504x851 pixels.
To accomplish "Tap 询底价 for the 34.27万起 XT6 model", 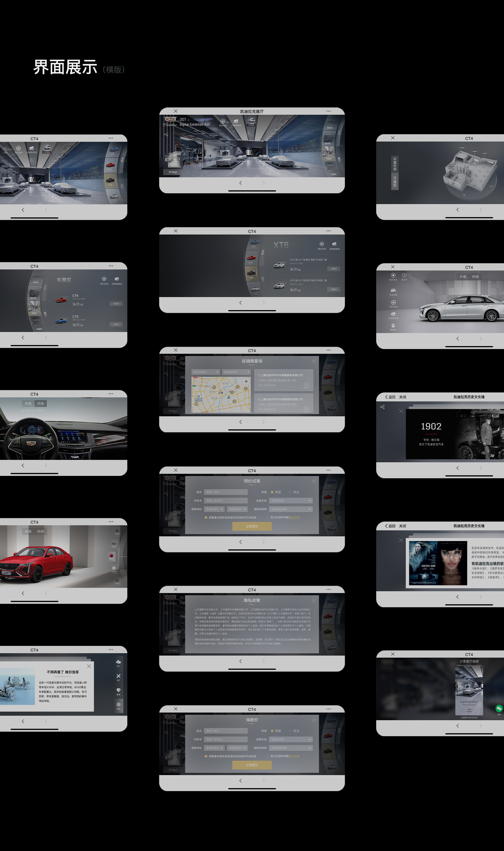I will tap(334, 269).
